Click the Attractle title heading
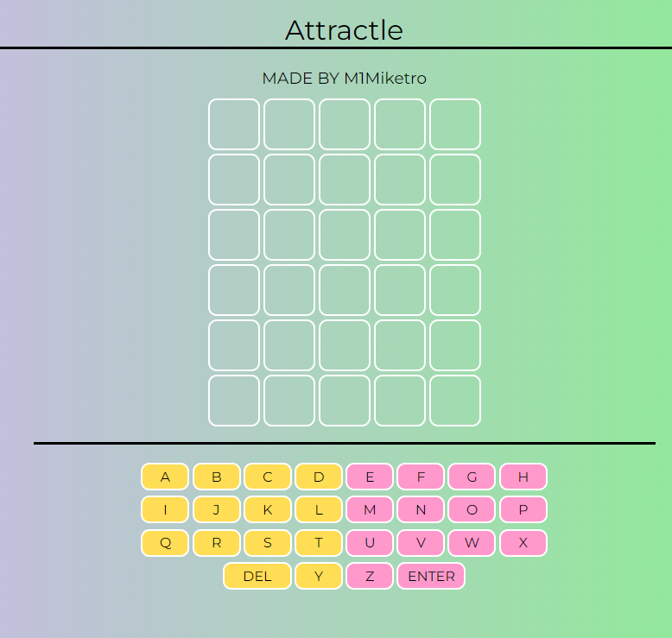This screenshot has width=672, height=638. 344,30
